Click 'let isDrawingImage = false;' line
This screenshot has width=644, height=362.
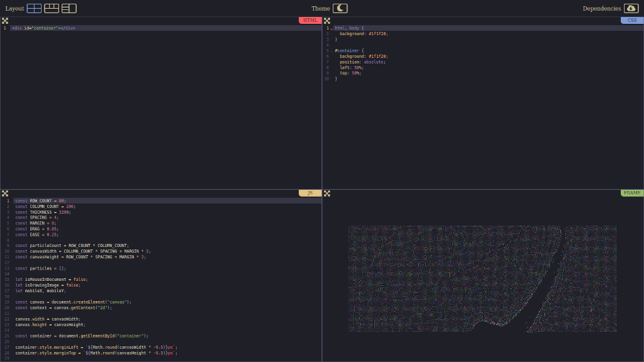point(48,285)
